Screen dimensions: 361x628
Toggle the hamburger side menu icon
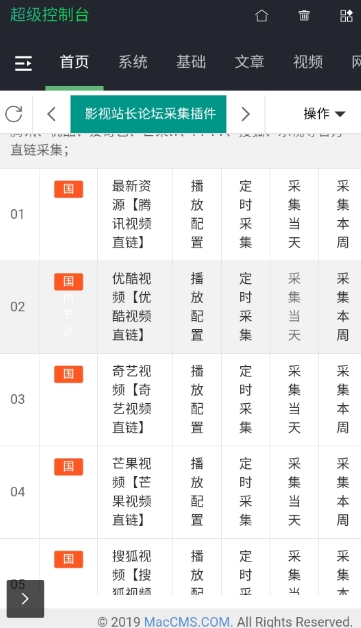coord(23,63)
